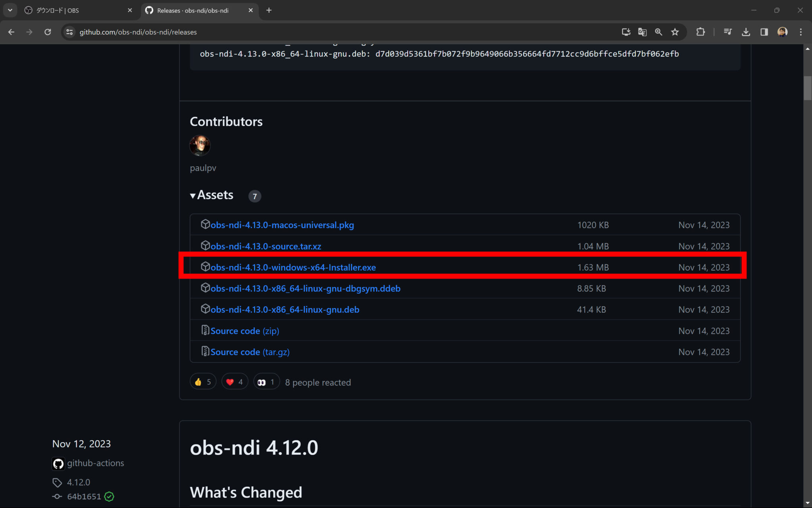The width and height of the screenshot is (812, 508).
Task: Open the Downloads icon in the toolbar
Action: 746,32
